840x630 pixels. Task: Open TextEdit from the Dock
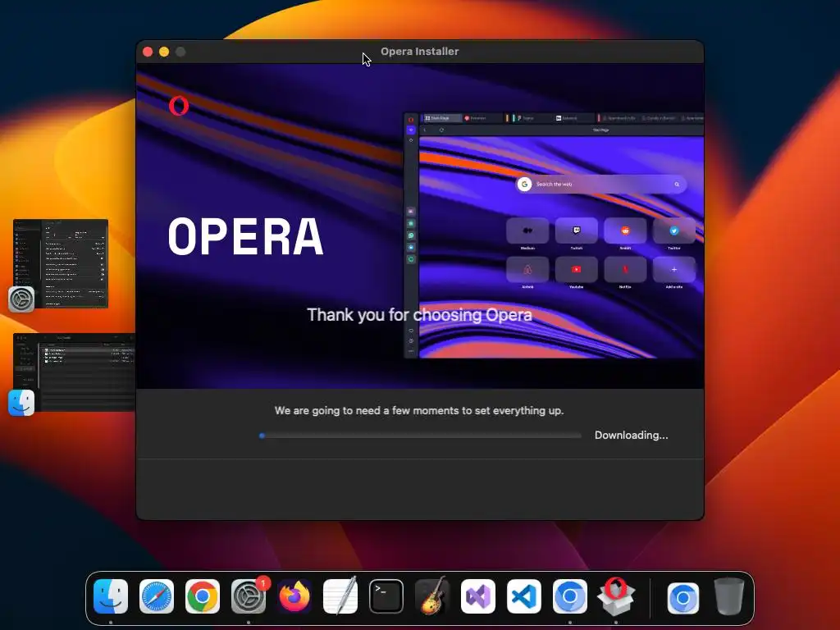point(340,596)
